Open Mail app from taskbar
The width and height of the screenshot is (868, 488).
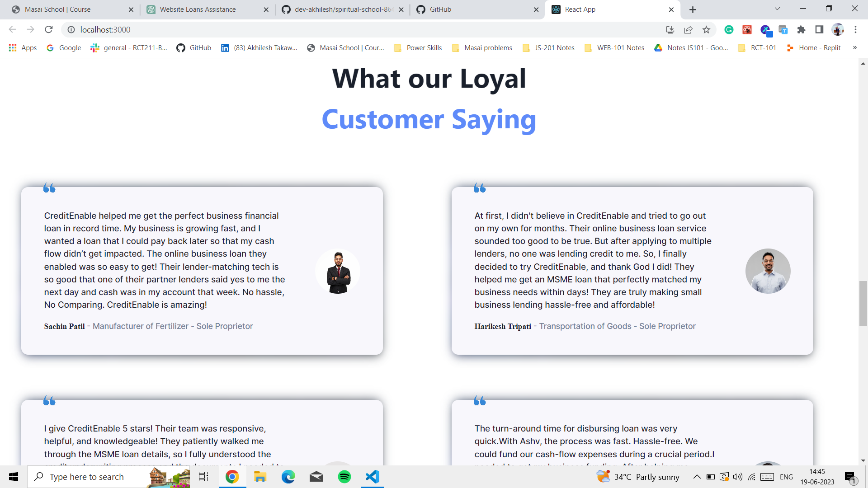[x=316, y=477]
